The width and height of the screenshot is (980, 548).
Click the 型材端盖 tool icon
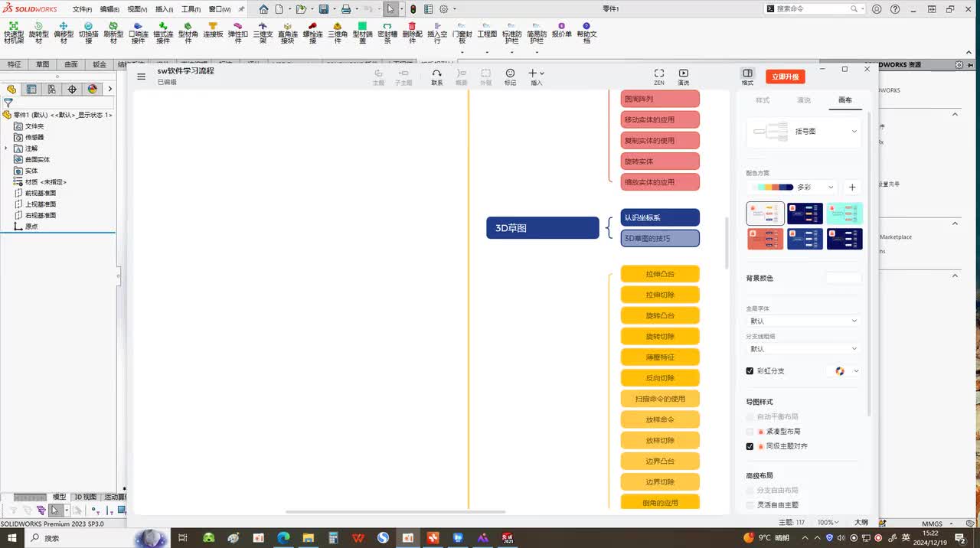[362, 33]
